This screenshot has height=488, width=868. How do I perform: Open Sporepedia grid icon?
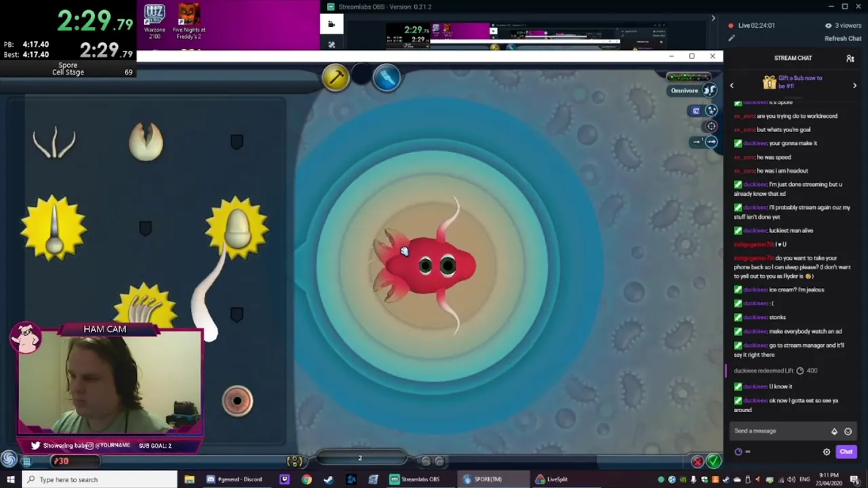26,462
